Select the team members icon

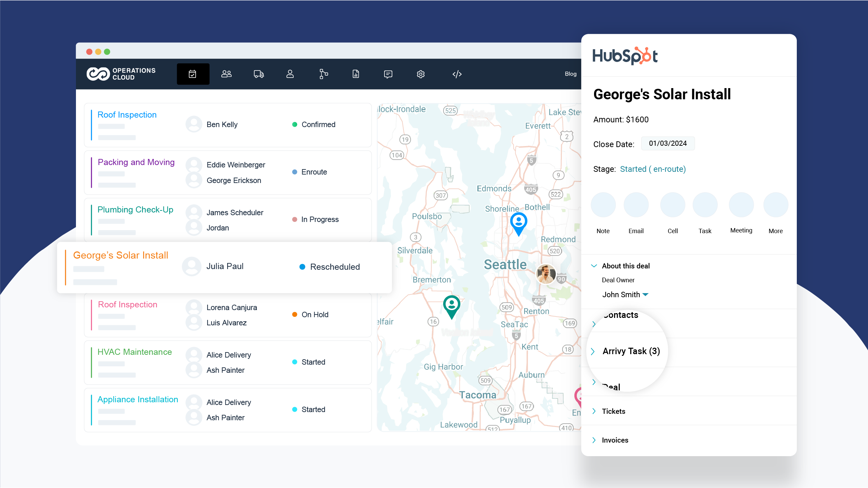coord(226,74)
